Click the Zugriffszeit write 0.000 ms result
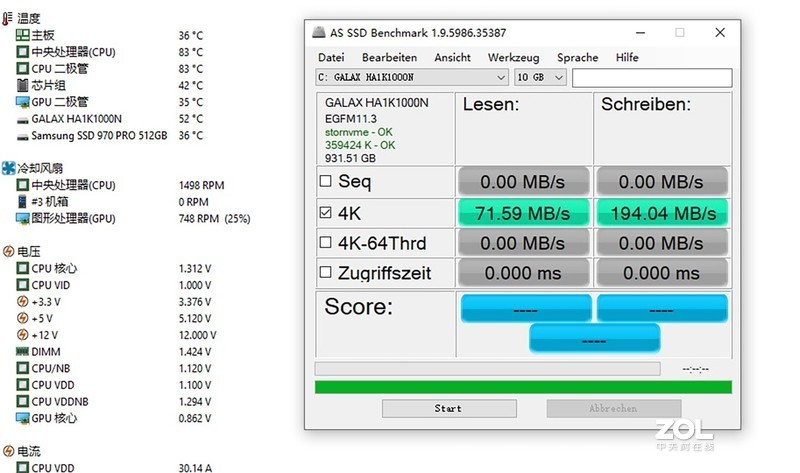 tap(662, 273)
